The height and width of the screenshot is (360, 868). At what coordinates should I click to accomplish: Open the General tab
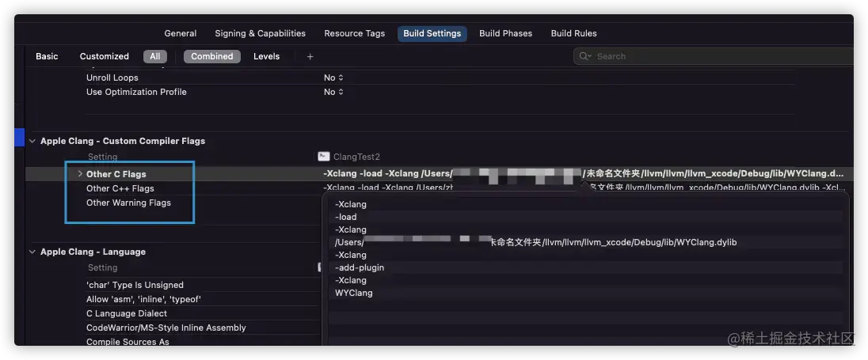click(x=180, y=33)
